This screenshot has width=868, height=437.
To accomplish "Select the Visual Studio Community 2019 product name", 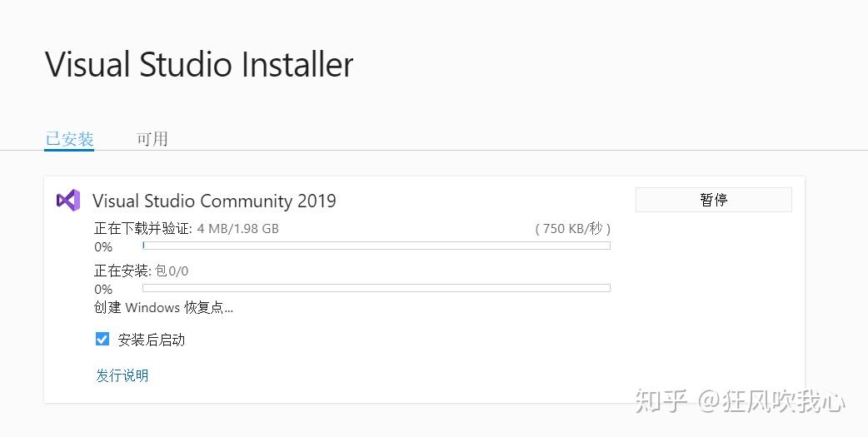I will click(214, 201).
